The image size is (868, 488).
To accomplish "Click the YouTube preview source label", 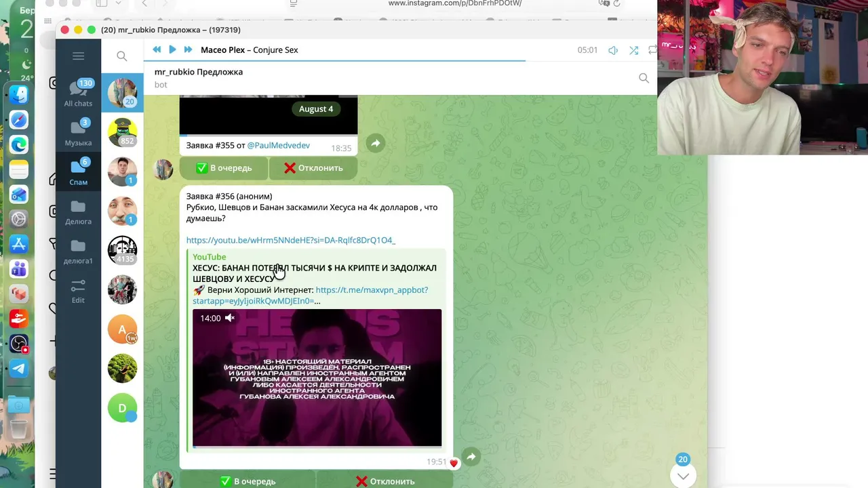I will [209, 257].
